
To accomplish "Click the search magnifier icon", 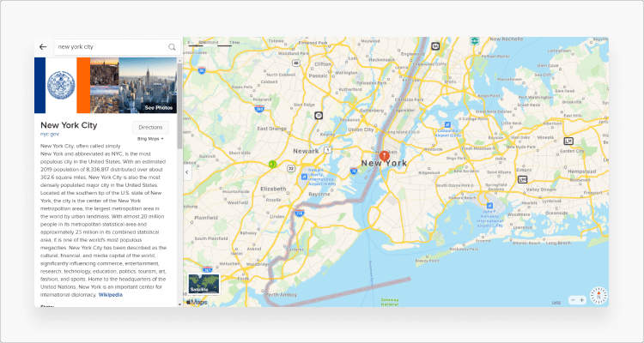I will (172, 47).
